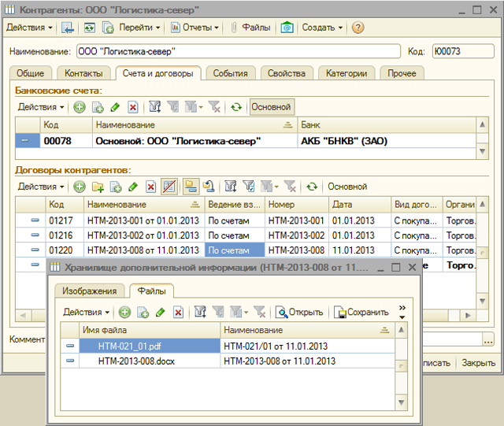
Task: Sort contracts by Дата column header
Action: (360, 205)
